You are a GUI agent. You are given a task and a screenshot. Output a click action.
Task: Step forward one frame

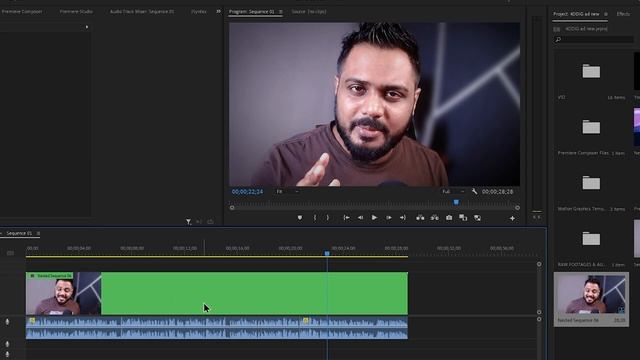pyautogui.click(x=389, y=218)
